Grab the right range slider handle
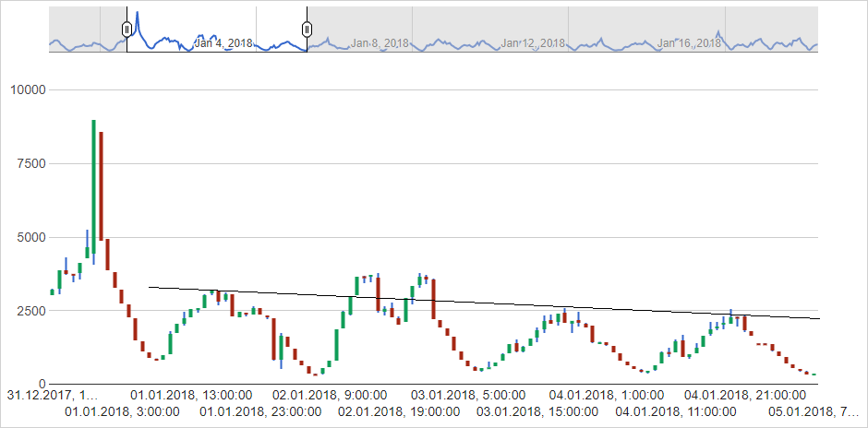Viewport: 868px width, 428px height. pos(307,29)
